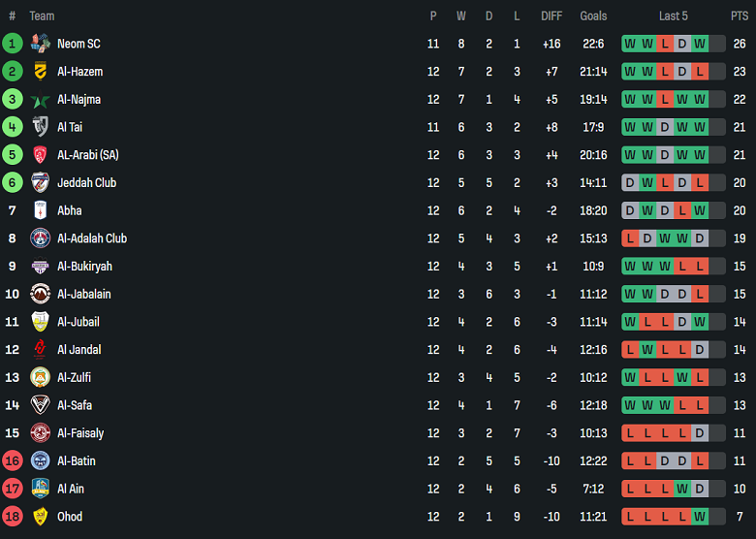Click the Al Ain team badge

[40, 489]
